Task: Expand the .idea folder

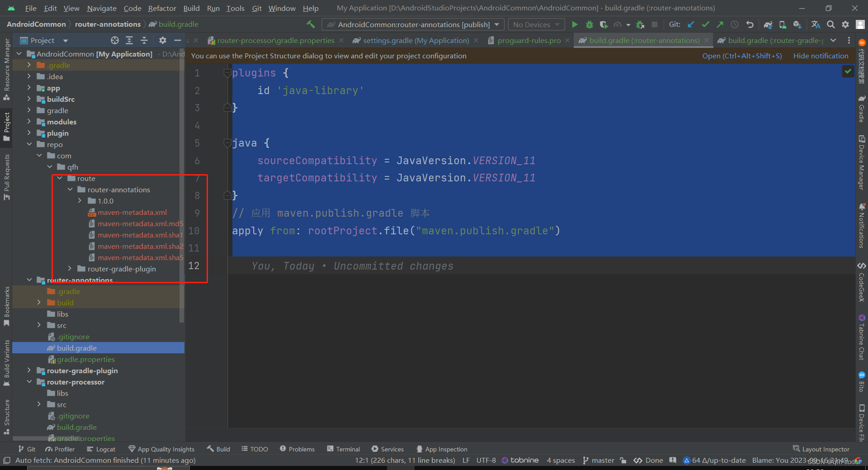Action: [x=29, y=76]
